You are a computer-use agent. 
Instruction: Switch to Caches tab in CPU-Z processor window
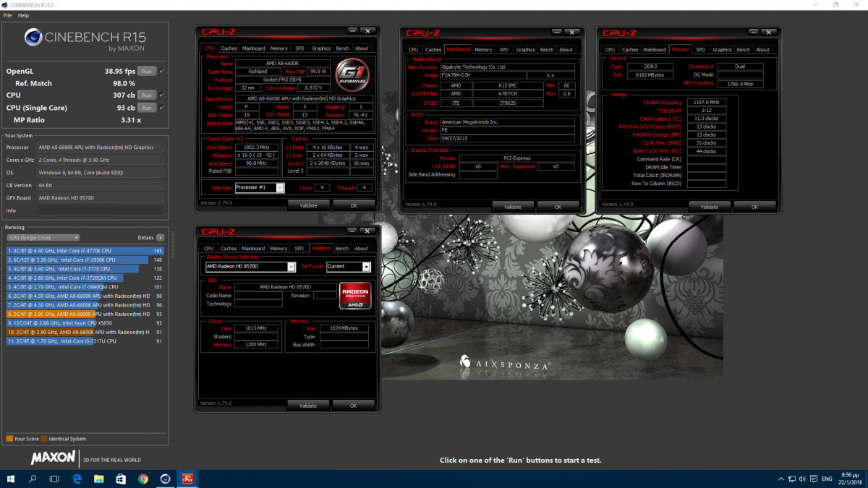(x=229, y=48)
